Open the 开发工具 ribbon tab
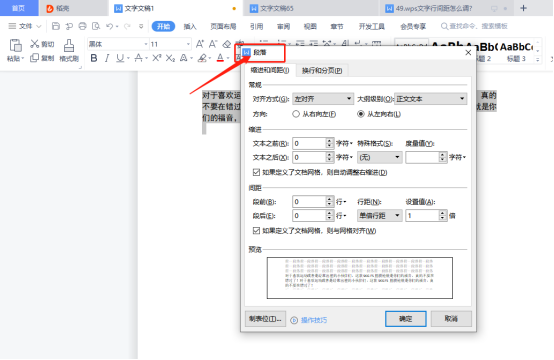 click(372, 26)
